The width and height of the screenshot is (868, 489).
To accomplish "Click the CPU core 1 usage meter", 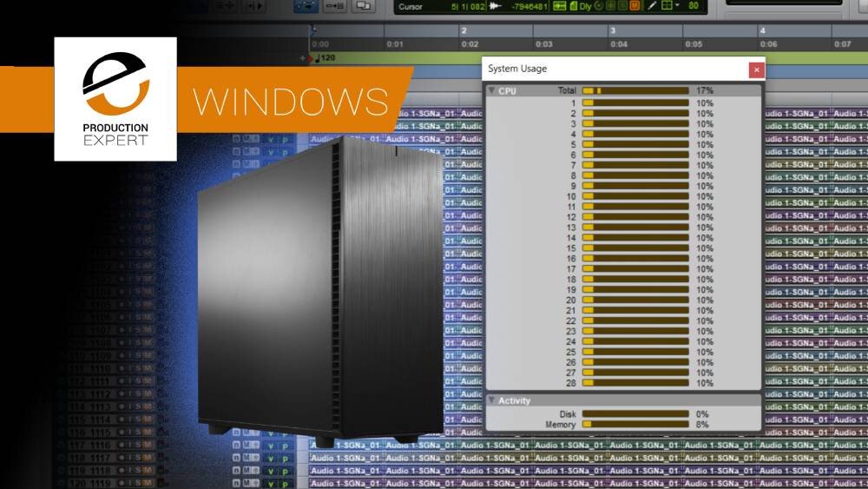I will pyautogui.click(x=635, y=103).
